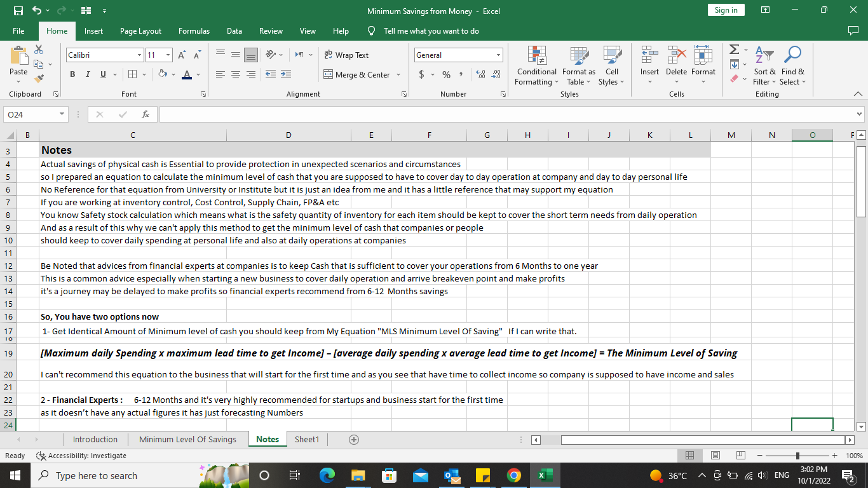The image size is (868, 488).
Task: Click the Decrease Indent icon
Action: tap(271, 74)
